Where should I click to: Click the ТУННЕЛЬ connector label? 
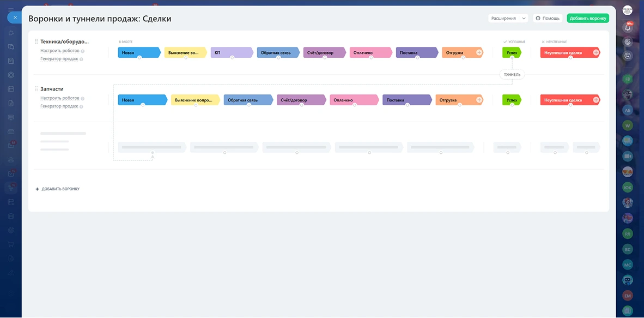coord(512,75)
